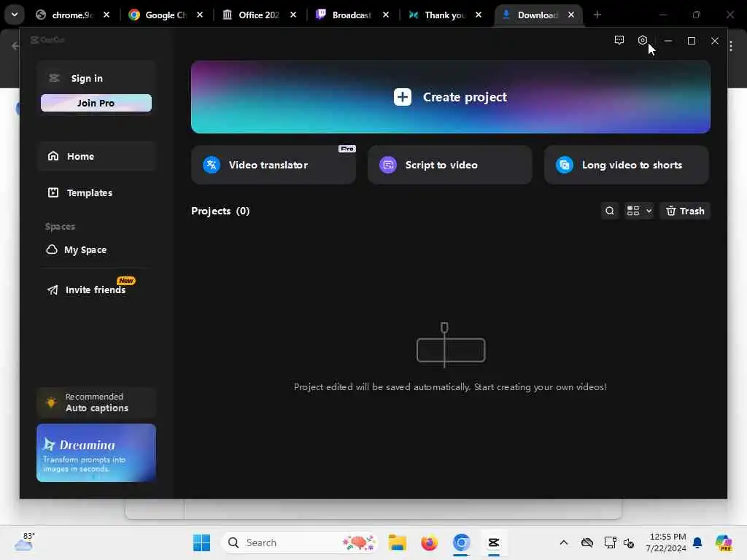Screen dimensions: 747x560
Task: Click the taskbar Search box
Action: [300, 542]
